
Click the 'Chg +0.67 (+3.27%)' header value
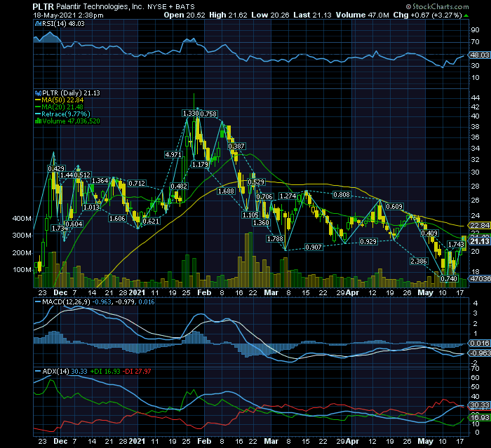pos(428,15)
